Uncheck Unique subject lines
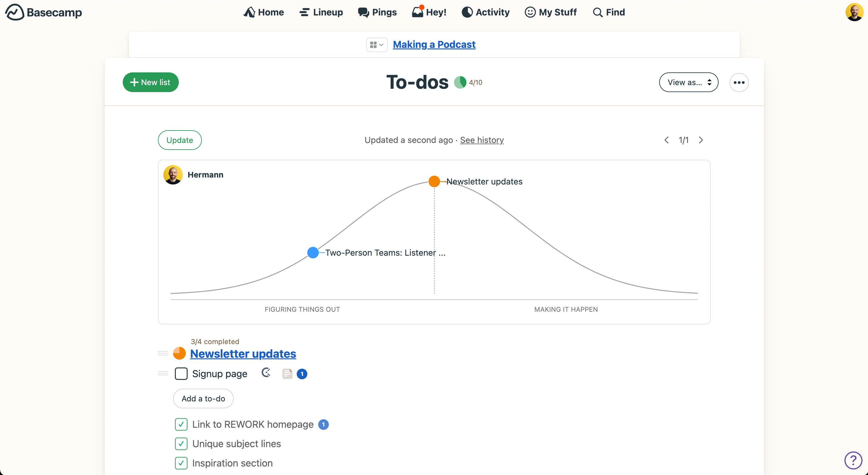The image size is (868, 475). (x=181, y=444)
